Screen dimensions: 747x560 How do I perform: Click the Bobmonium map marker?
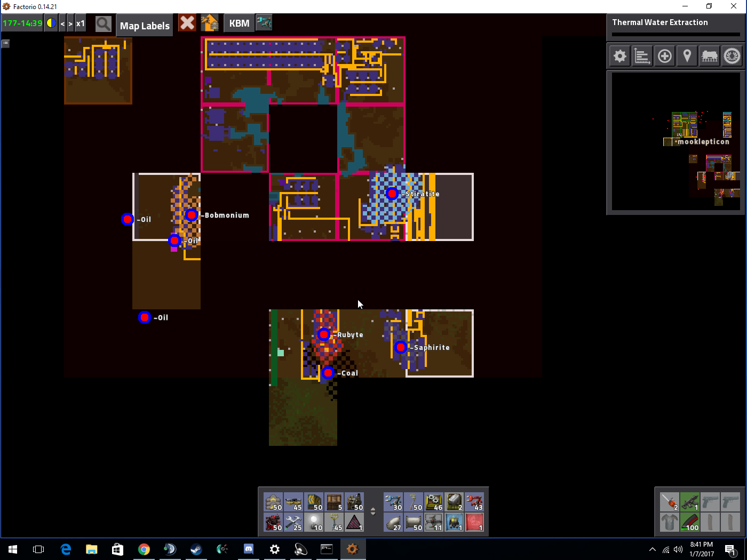tap(192, 215)
